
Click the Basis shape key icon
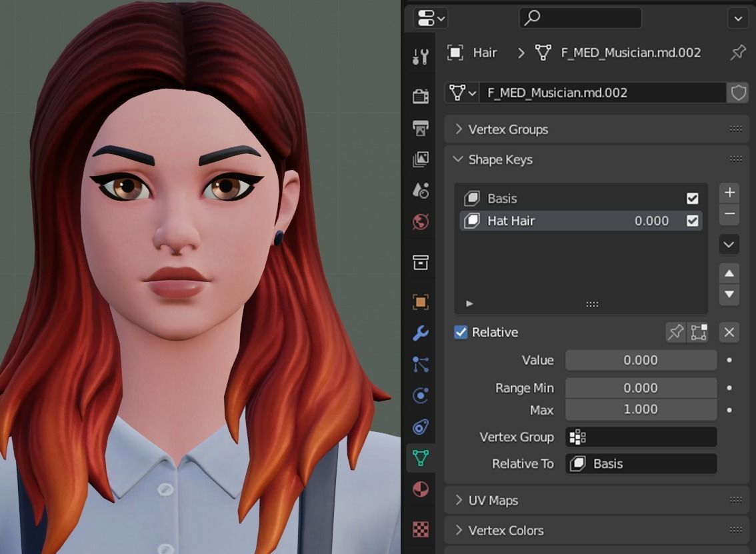pyautogui.click(x=471, y=198)
